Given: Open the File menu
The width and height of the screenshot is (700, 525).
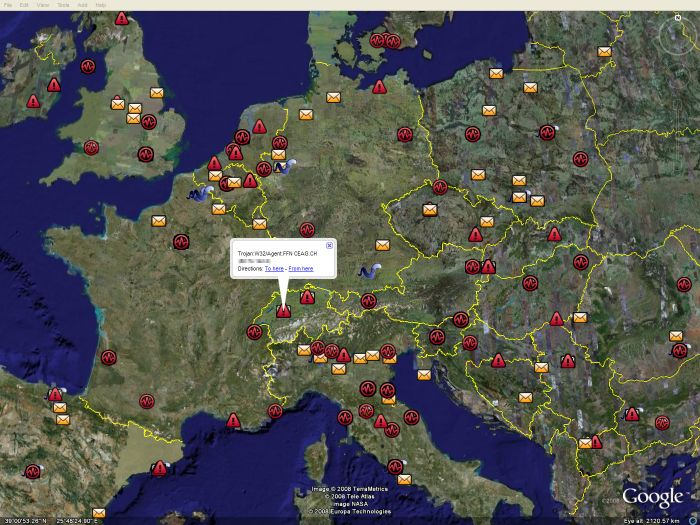Looking at the screenshot, I should (8, 5).
